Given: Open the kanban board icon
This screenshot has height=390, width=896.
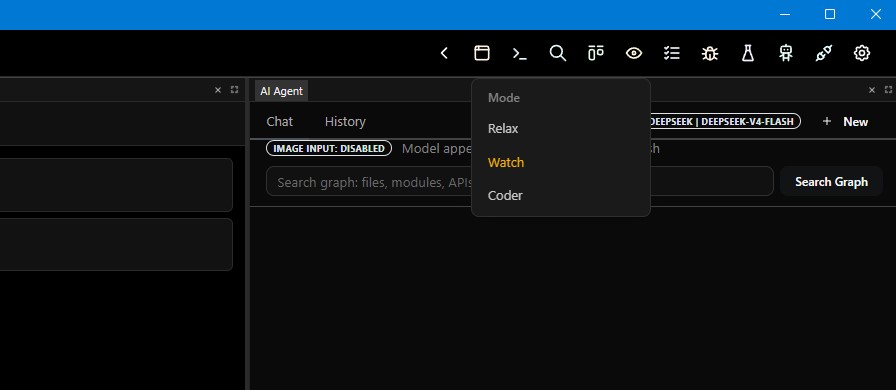Looking at the screenshot, I should click(595, 53).
